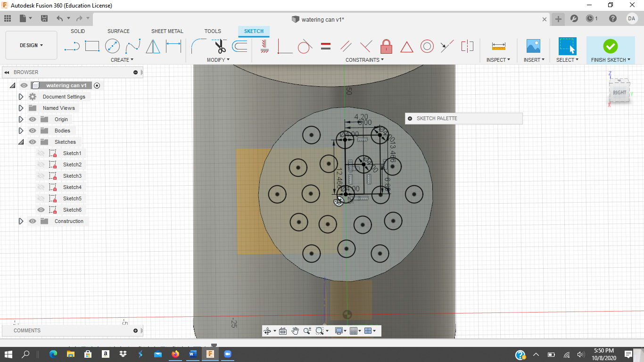The image size is (644, 362).
Task: Select the Spline tool
Action: pos(133,46)
